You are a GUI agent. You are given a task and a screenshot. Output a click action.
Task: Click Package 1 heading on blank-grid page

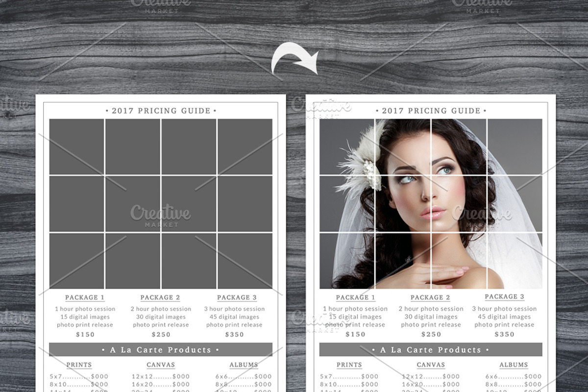[x=85, y=297]
